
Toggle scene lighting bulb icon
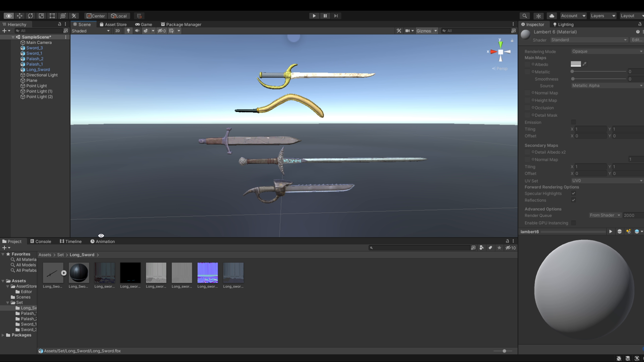pos(128,31)
